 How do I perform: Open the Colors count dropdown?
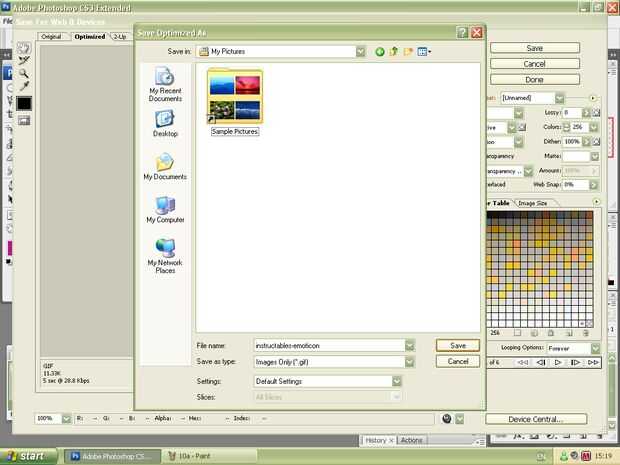coord(593,127)
